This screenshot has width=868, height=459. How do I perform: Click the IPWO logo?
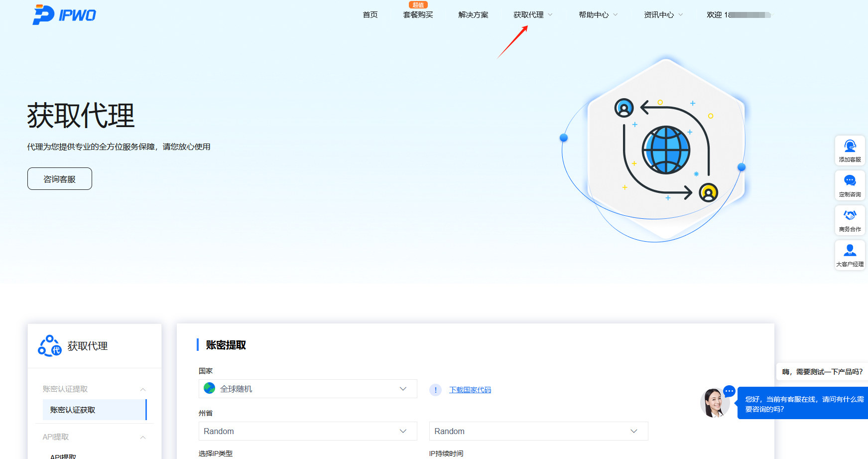(x=64, y=14)
